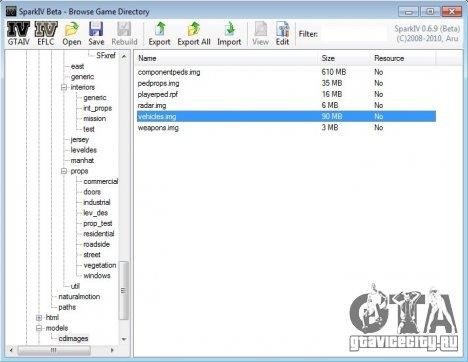This screenshot has height=362, width=468.
Task: Click into the Filter text field
Action: click(355, 34)
